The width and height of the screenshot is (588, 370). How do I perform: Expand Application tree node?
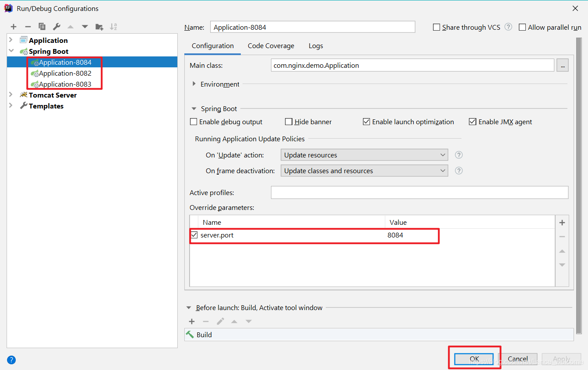click(11, 40)
